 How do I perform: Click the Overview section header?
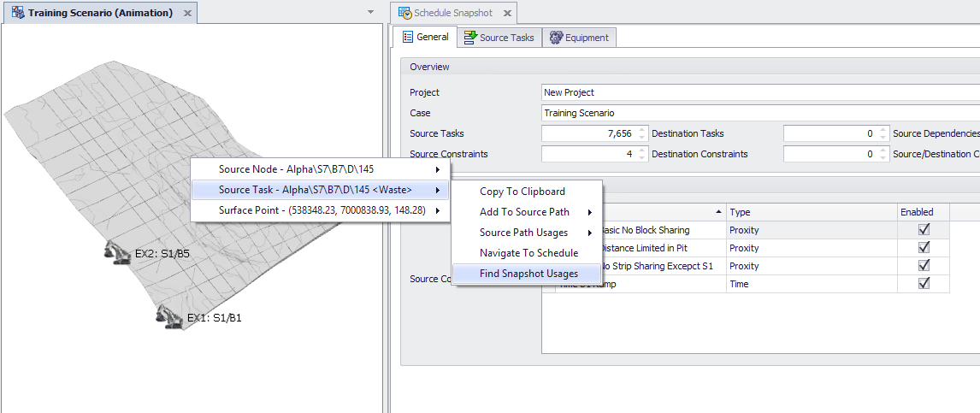coord(690,67)
